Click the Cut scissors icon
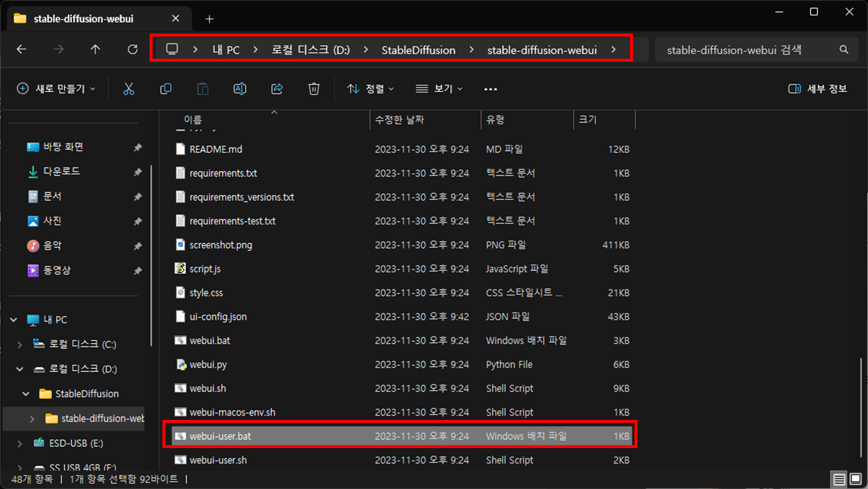The image size is (868, 489). (128, 89)
